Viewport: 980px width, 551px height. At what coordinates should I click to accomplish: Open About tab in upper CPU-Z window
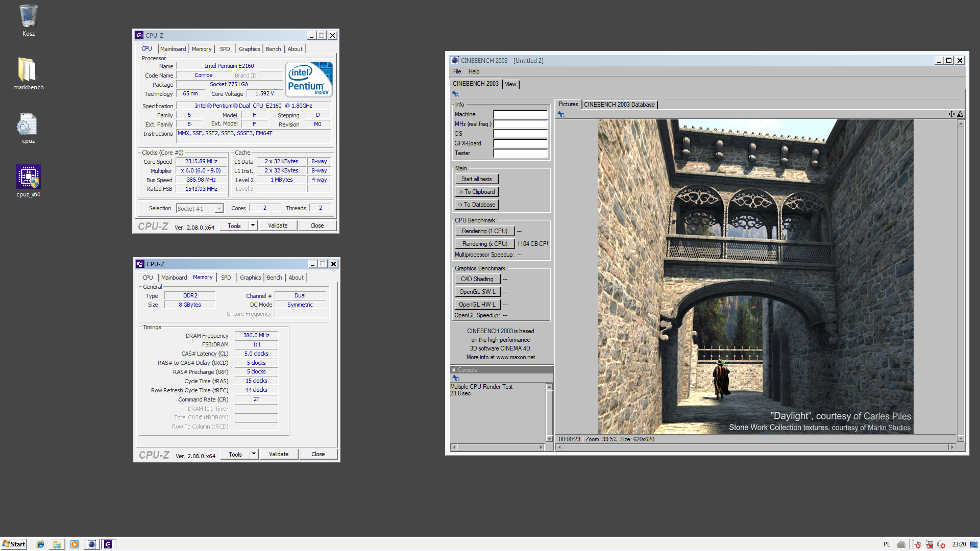[x=295, y=49]
